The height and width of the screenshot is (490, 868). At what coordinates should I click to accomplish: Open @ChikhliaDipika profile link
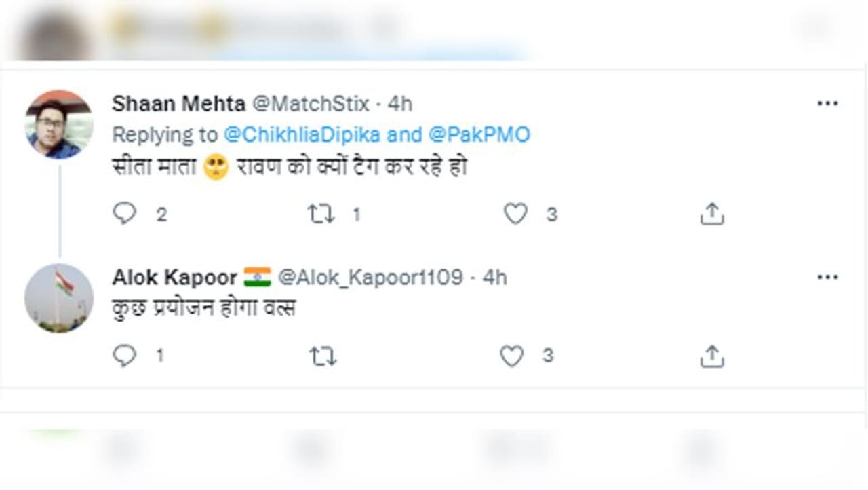302,134
